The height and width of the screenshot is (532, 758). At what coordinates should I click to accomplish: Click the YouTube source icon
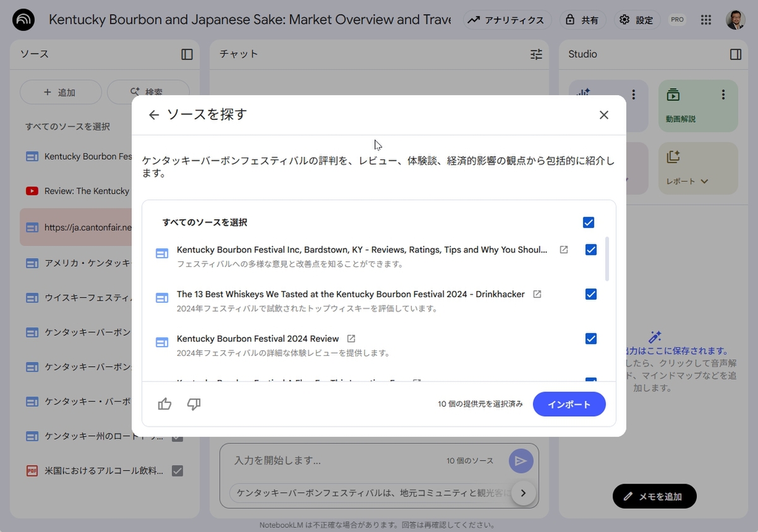coord(32,191)
